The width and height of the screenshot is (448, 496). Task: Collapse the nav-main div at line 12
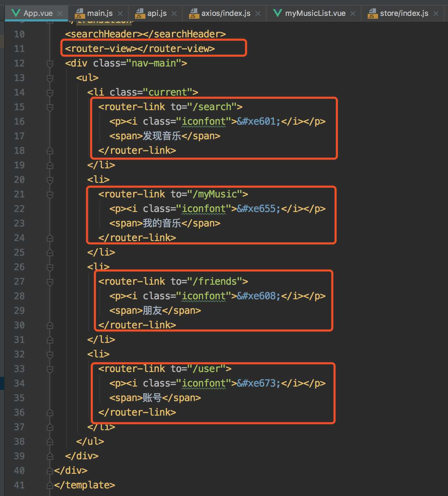click(50, 64)
